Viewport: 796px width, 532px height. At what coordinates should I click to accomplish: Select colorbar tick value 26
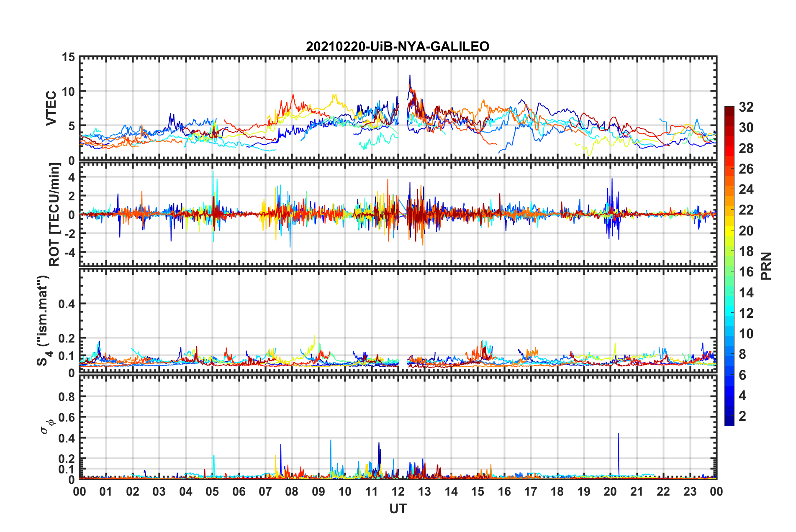(746, 169)
